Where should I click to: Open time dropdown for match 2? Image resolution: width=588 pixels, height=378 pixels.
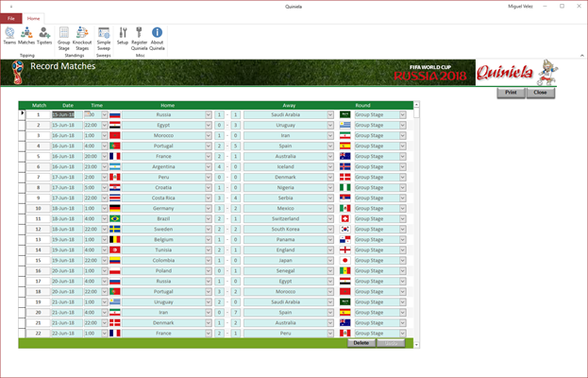pos(105,125)
